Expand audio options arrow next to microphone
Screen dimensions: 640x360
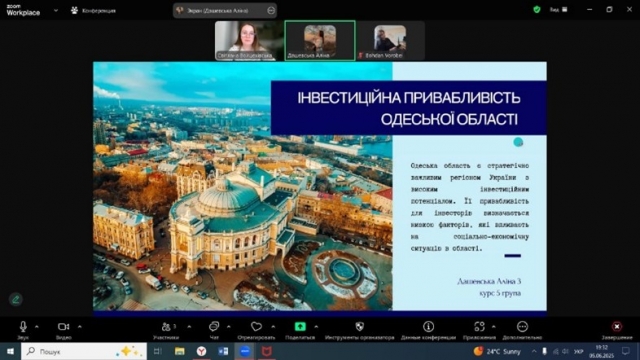(37, 327)
